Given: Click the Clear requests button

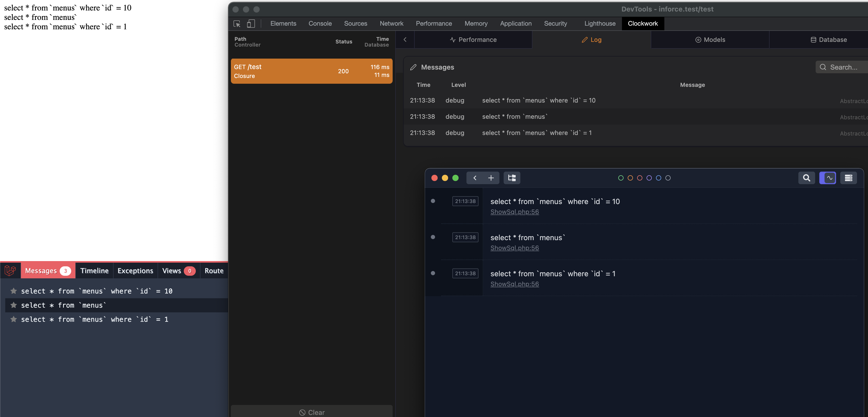Looking at the screenshot, I should pyautogui.click(x=312, y=412).
